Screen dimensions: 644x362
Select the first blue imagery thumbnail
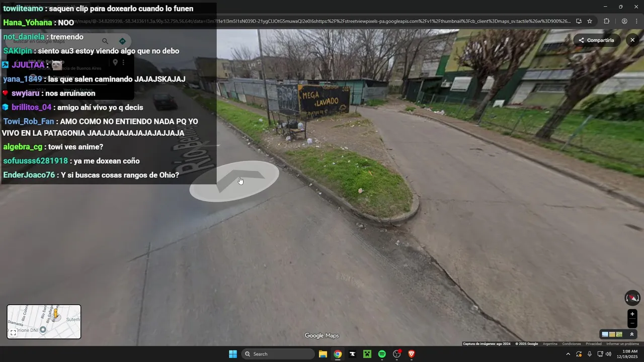point(605,334)
